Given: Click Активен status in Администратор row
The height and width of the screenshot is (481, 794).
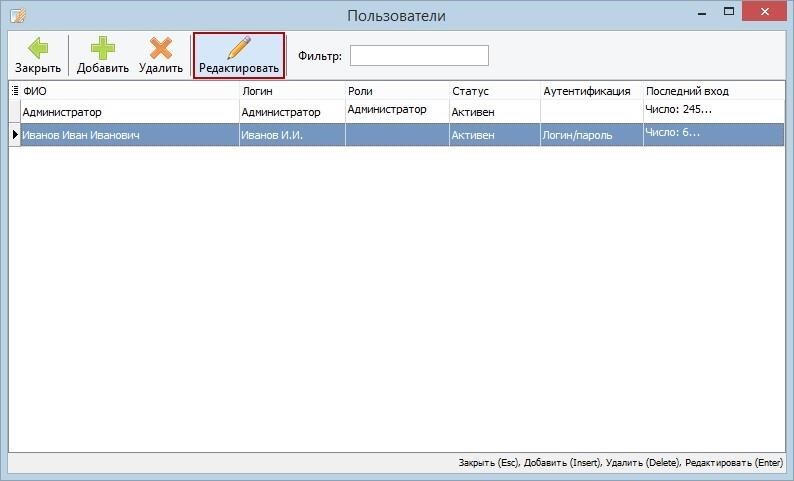Looking at the screenshot, I should [495, 112].
